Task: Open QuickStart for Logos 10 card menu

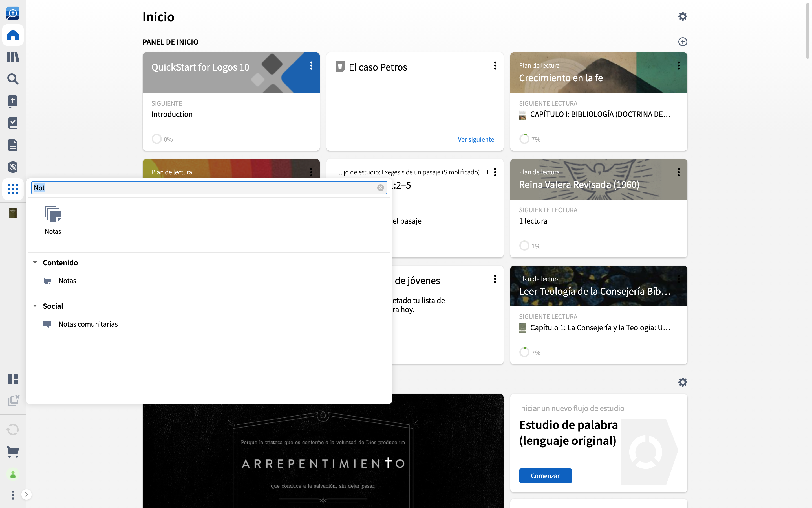Action: click(x=311, y=65)
